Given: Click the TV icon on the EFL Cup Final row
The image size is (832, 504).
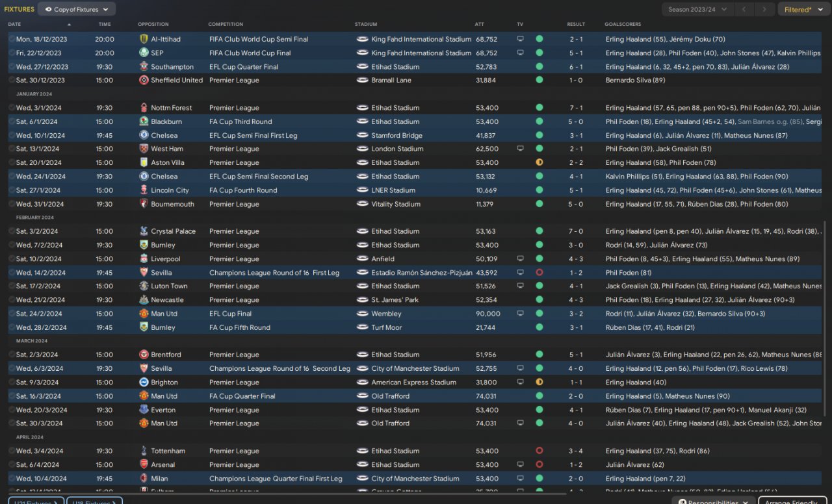Looking at the screenshot, I should [520, 314].
